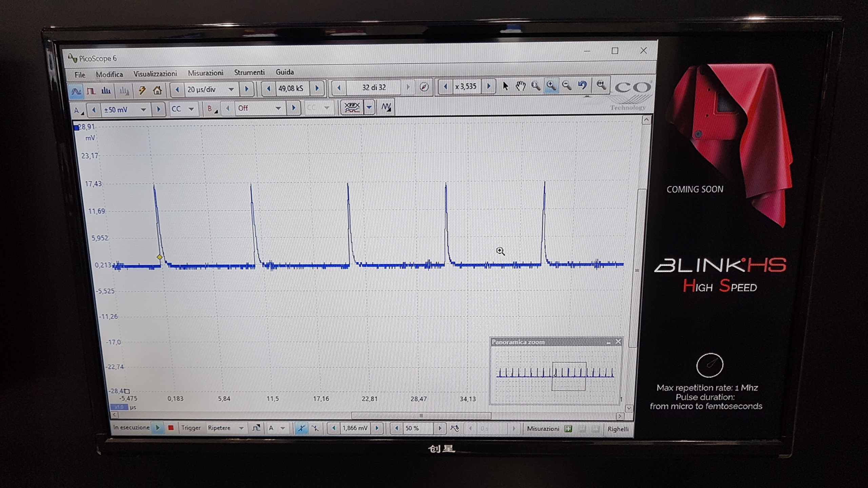Image resolution: width=868 pixels, height=488 pixels.
Task: Click the Home icon in toolbar
Action: tap(157, 90)
